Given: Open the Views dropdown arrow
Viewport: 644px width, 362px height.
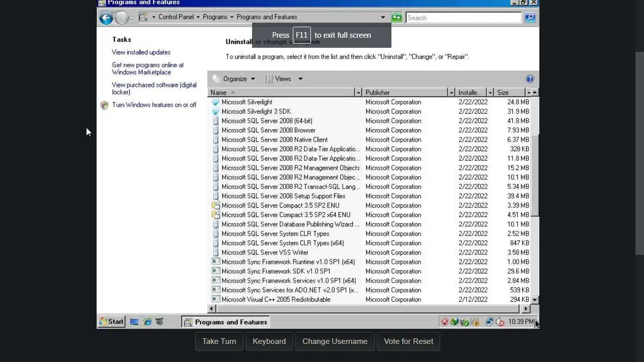Looking at the screenshot, I should coord(300,78).
